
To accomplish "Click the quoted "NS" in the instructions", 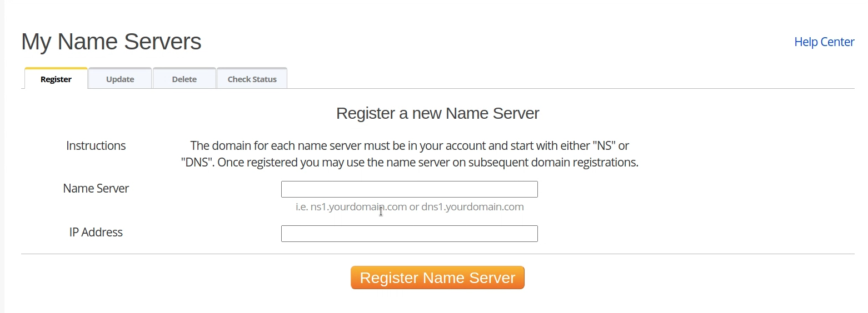I will (605, 145).
